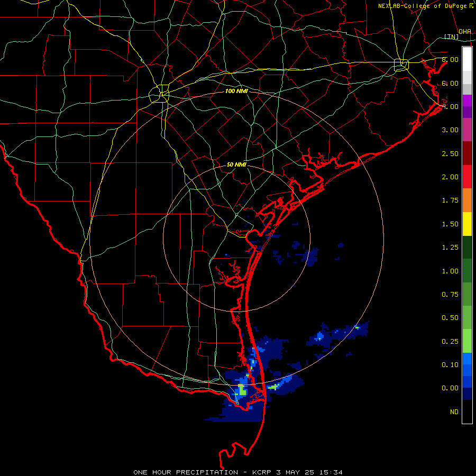Select the 1.75 legend value

tap(450, 200)
